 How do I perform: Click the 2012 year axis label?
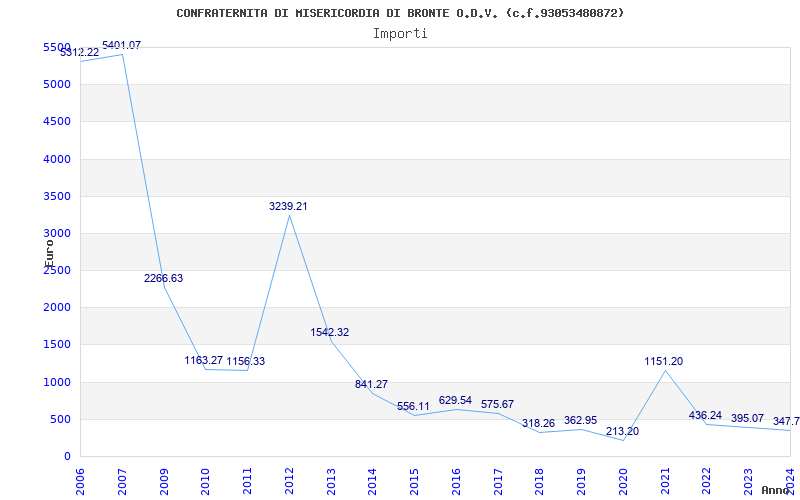(x=289, y=481)
